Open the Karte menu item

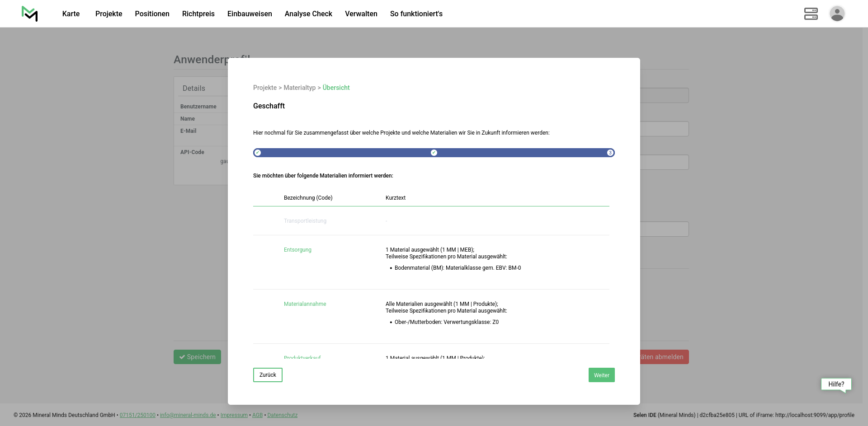tap(71, 14)
